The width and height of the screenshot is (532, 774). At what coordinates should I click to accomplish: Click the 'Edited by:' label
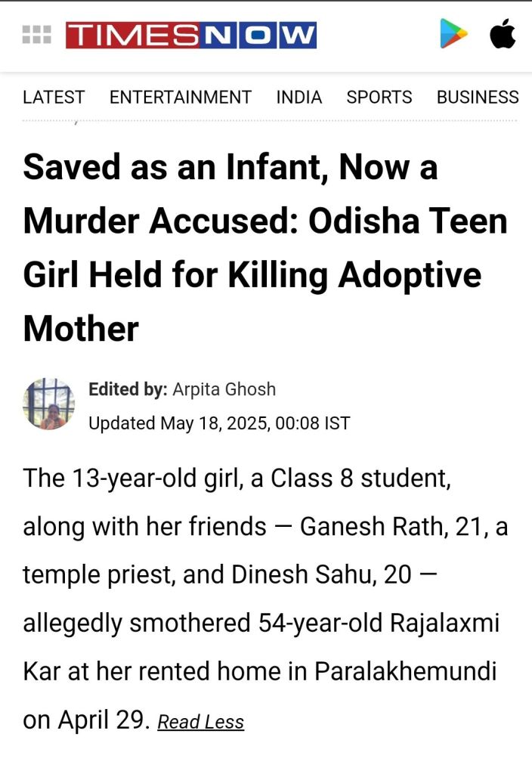click(127, 389)
